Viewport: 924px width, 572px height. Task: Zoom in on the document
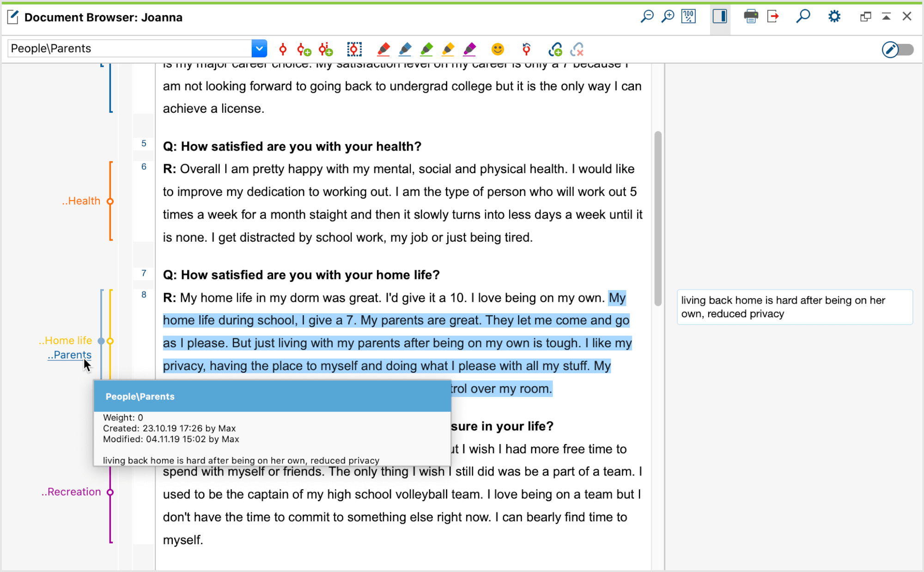pyautogui.click(x=668, y=17)
